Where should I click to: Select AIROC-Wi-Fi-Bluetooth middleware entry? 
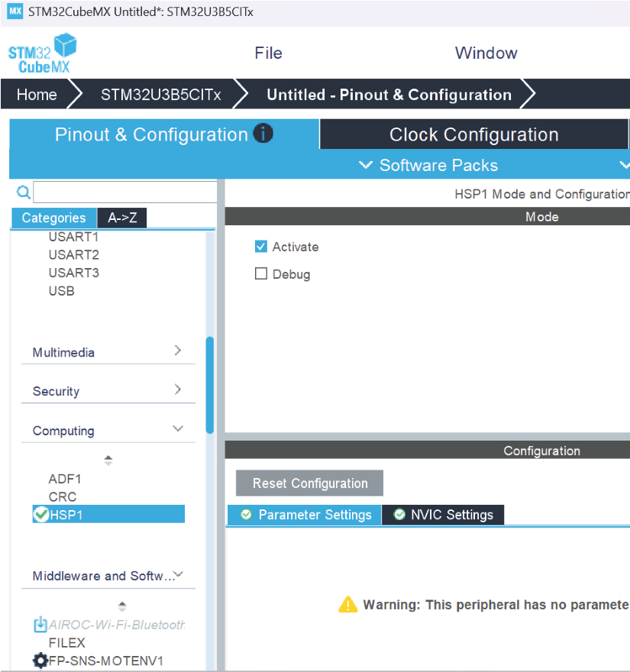tap(117, 625)
